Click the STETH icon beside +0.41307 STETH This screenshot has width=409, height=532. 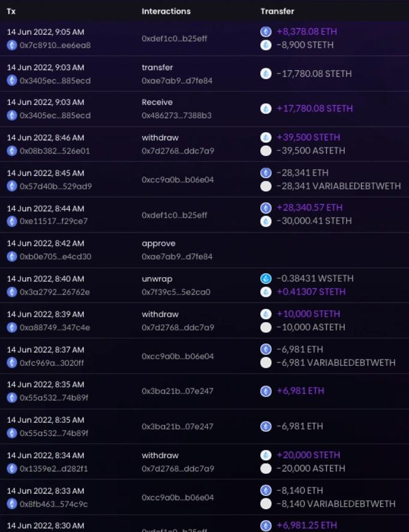266,291
